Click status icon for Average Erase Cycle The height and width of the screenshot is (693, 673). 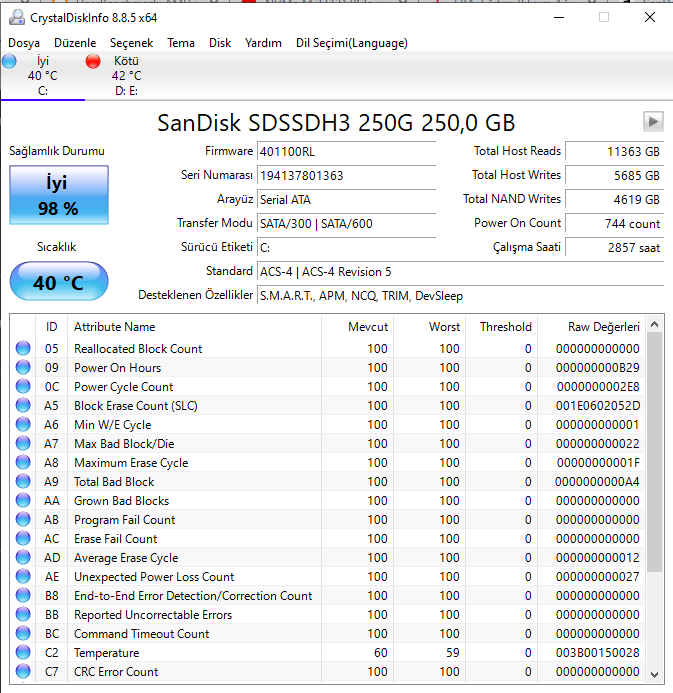23,557
